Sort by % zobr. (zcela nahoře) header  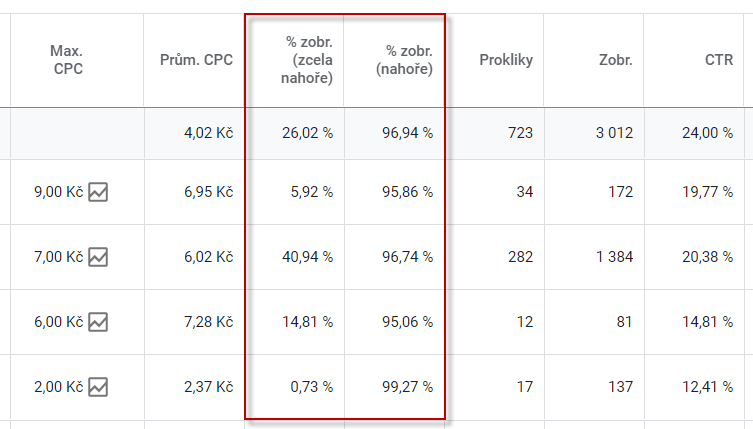(308, 60)
